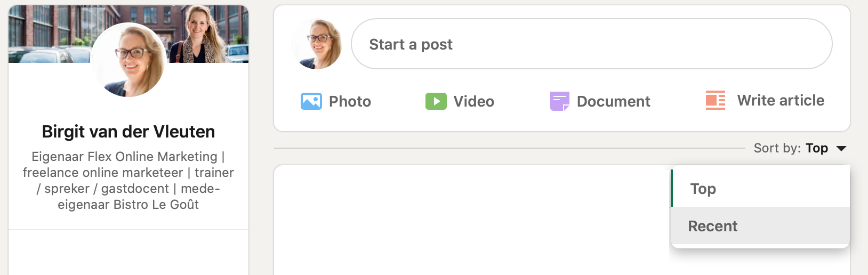The image size is (868, 275).
Task: Click the Write article label
Action: [x=781, y=100]
